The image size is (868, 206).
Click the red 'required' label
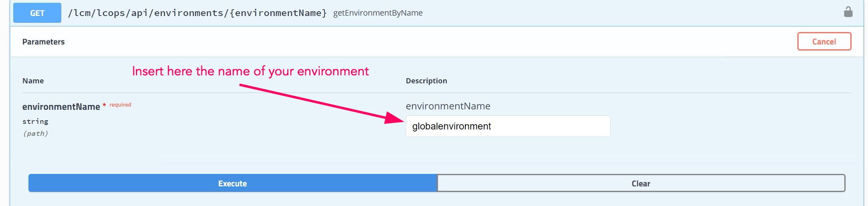click(120, 105)
